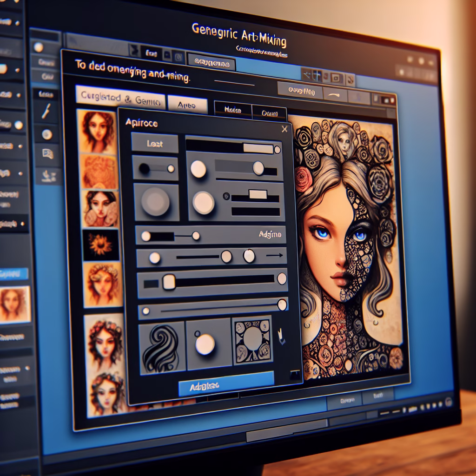
Task: Switch to the Arbo tab
Action: [x=188, y=105]
